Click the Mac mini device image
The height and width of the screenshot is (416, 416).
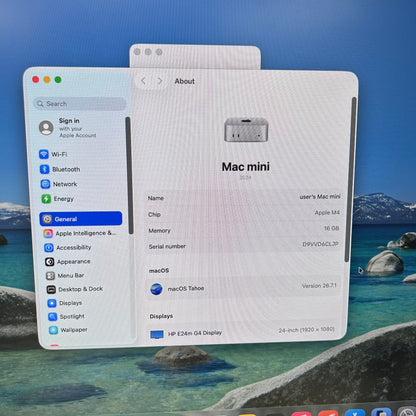pos(246,130)
